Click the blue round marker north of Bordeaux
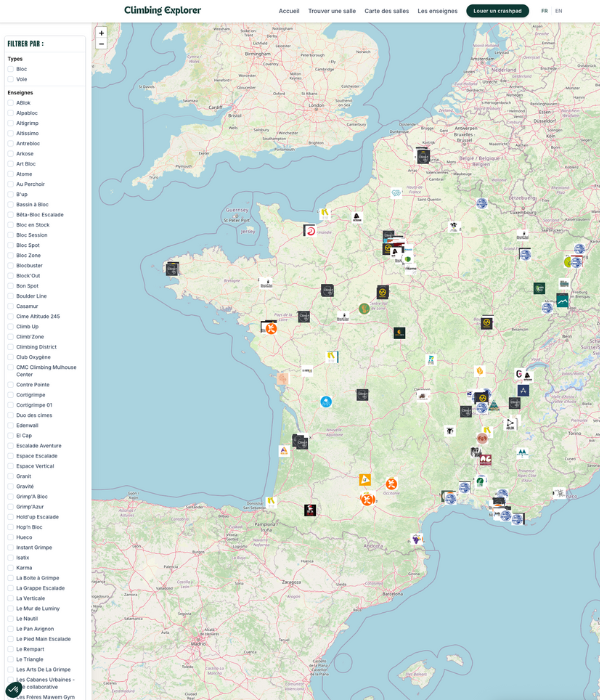Viewport: 600px width, 700px height. pos(326,402)
